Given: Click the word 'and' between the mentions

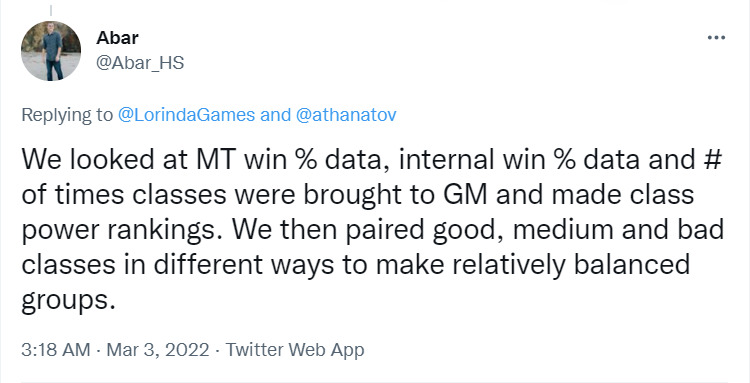Looking at the screenshot, I should (x=276, y=115).
